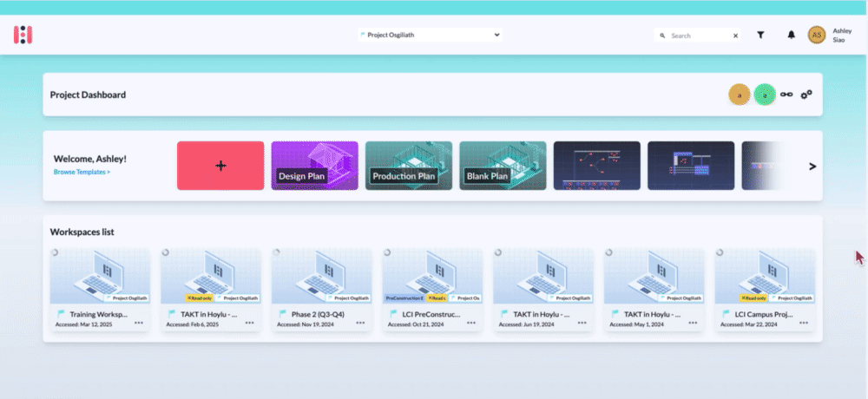Select circle on workspace accessed May 1, 2024
This screenshot has width=868, height=399.
point(608,252)
